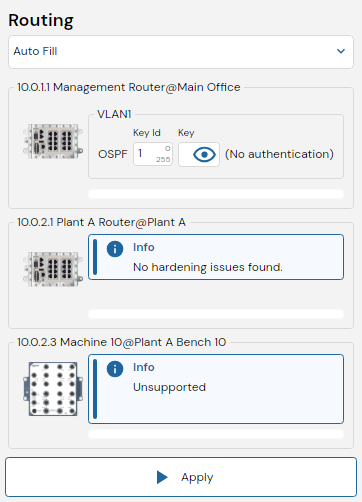Image resolution: width=362 pixels, height=502 pixels.
Task: Click the VLAN1 group label
Action: 114,114
